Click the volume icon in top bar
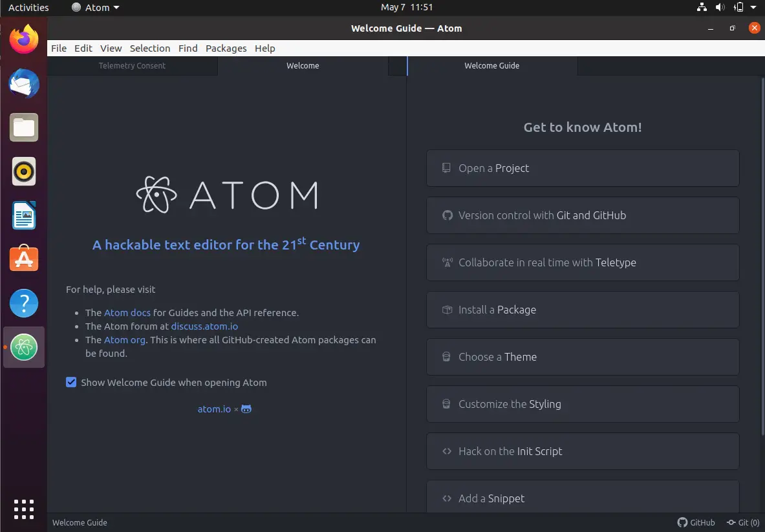The width and height of the screenshot is (765, 532). pos(720,7)
